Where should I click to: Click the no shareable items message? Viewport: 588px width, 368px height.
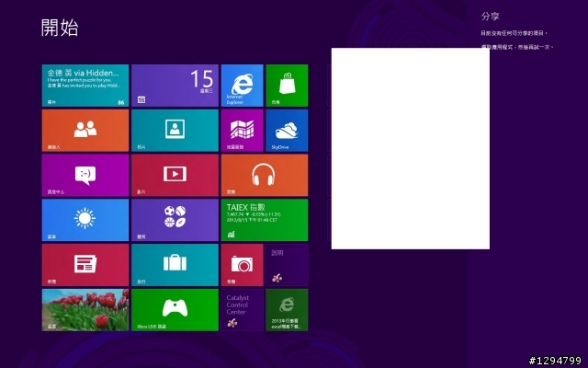[514, 33]
